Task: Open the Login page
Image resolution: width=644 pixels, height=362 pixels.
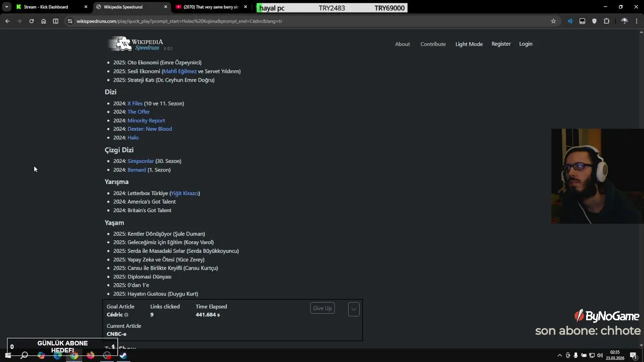Action: coord(526,44)
